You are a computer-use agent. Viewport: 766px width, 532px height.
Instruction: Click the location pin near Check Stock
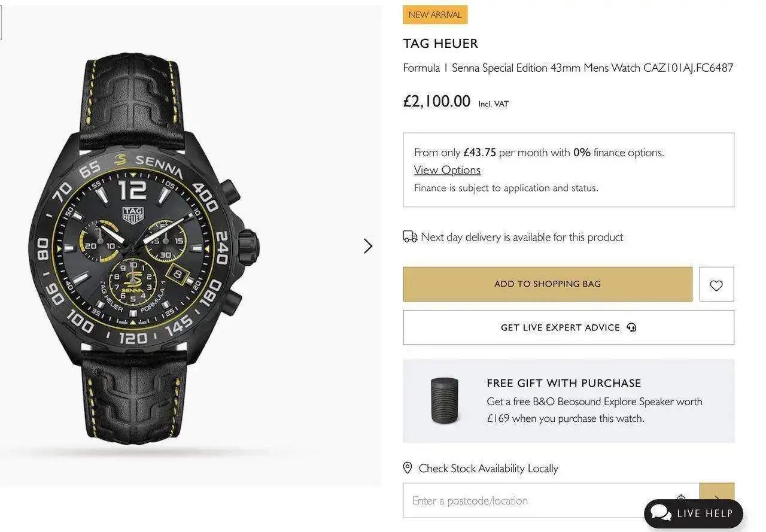(x=408, y=467)
